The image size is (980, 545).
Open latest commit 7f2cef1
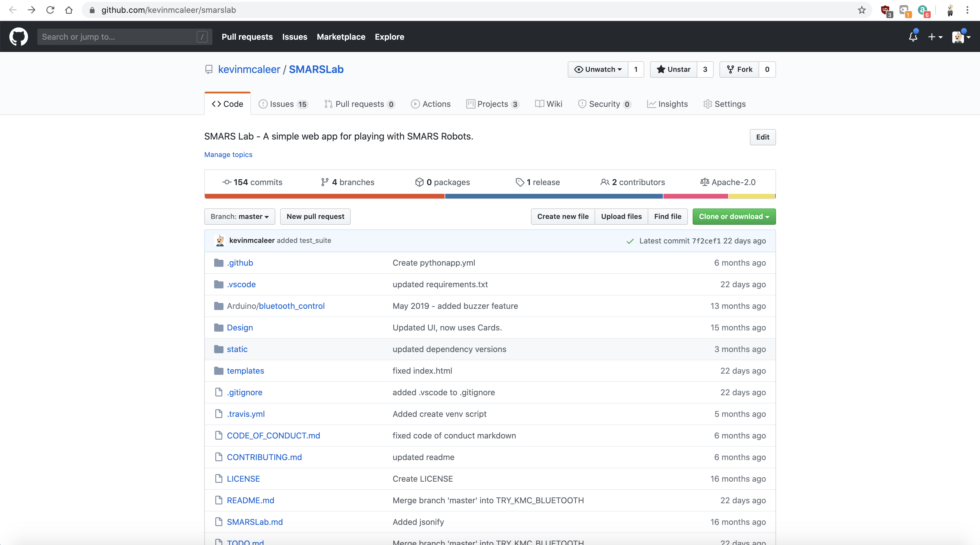pos(706,241)
